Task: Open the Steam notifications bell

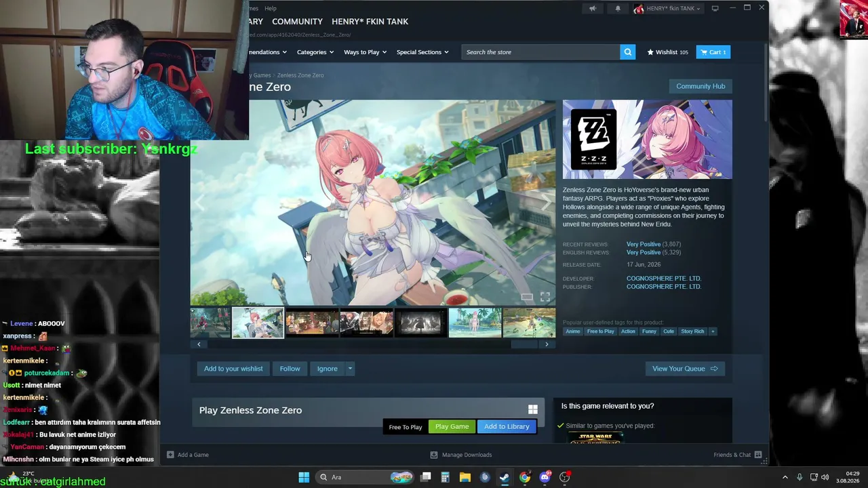Action: click(x=618, y=8)
